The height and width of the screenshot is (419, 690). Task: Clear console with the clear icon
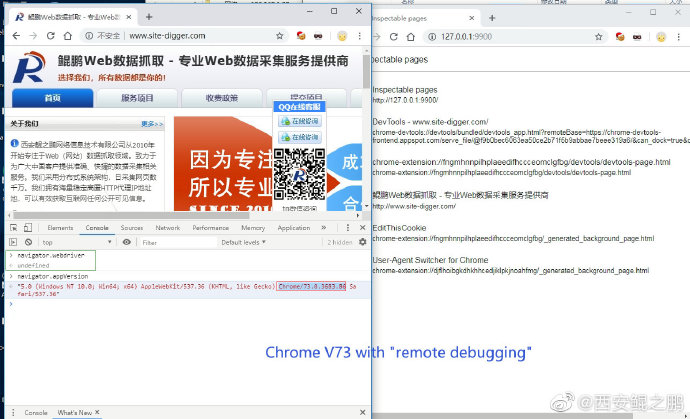[29, 242]
